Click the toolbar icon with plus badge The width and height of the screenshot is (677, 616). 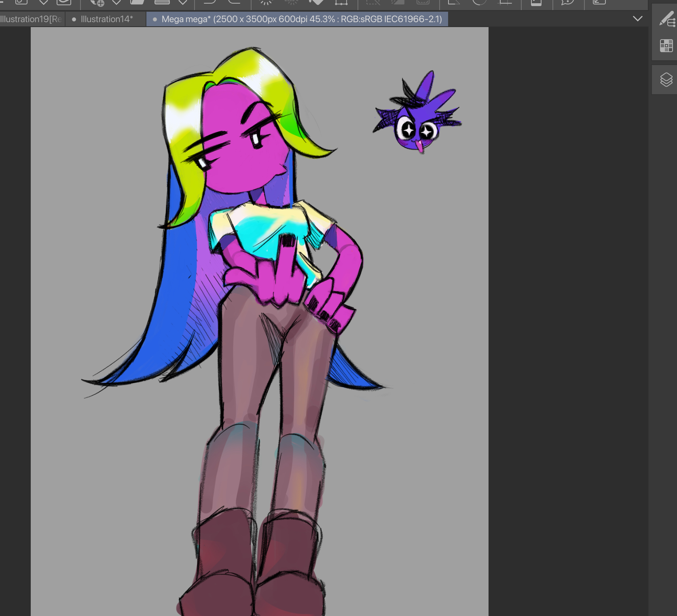(97, 2)
